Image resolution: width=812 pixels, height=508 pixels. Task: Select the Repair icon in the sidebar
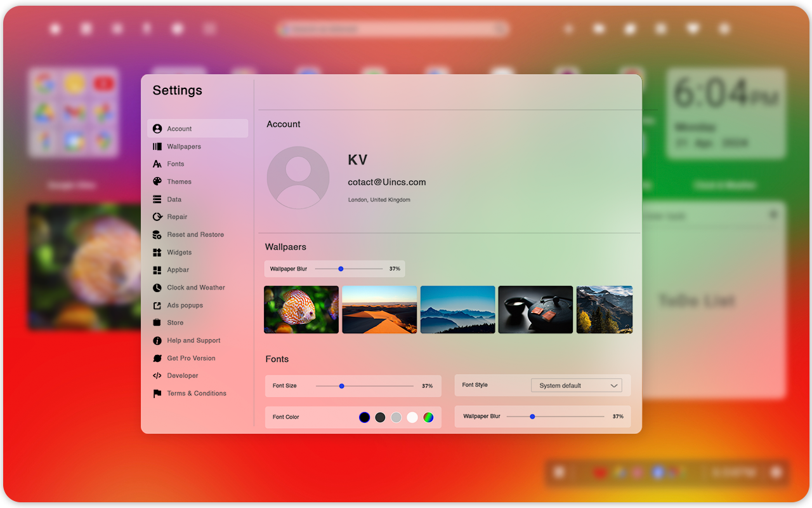coord(157,217)
